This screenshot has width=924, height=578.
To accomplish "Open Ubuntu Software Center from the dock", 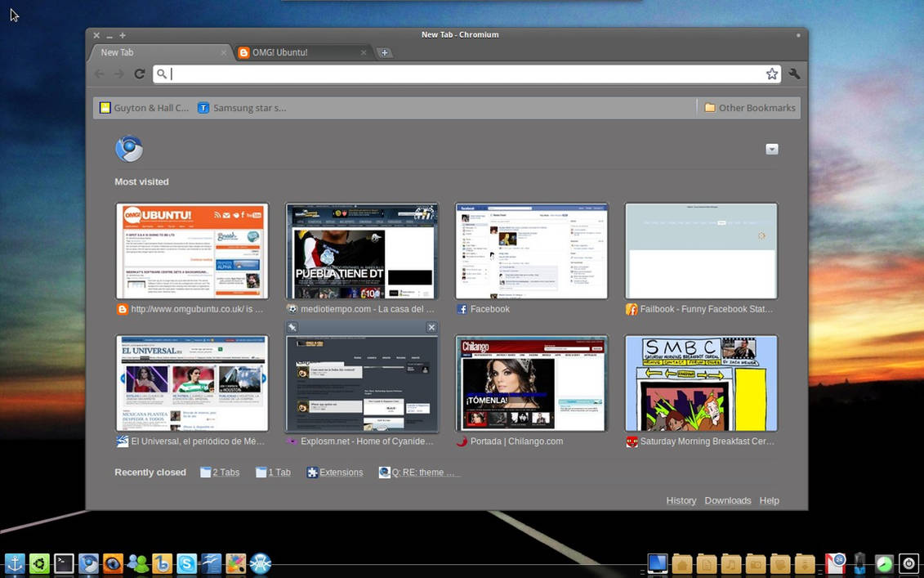I will pyautogui.click(x=39, y=563).
